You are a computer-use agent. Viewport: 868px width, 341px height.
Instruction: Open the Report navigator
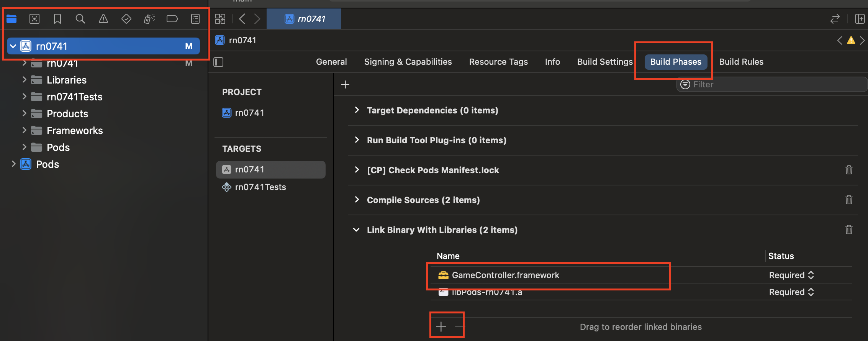point(195,19)
